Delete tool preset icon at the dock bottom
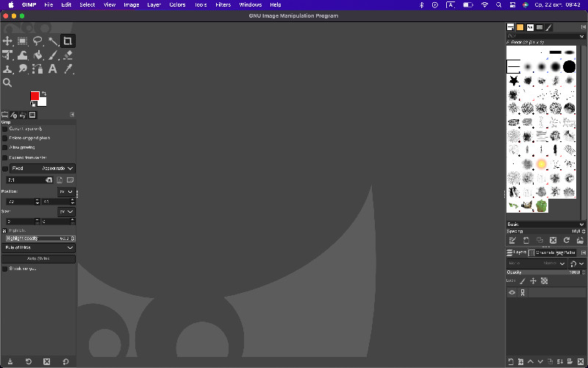Image resolution: width=588 pixels, height=368 pixels. 46,361
